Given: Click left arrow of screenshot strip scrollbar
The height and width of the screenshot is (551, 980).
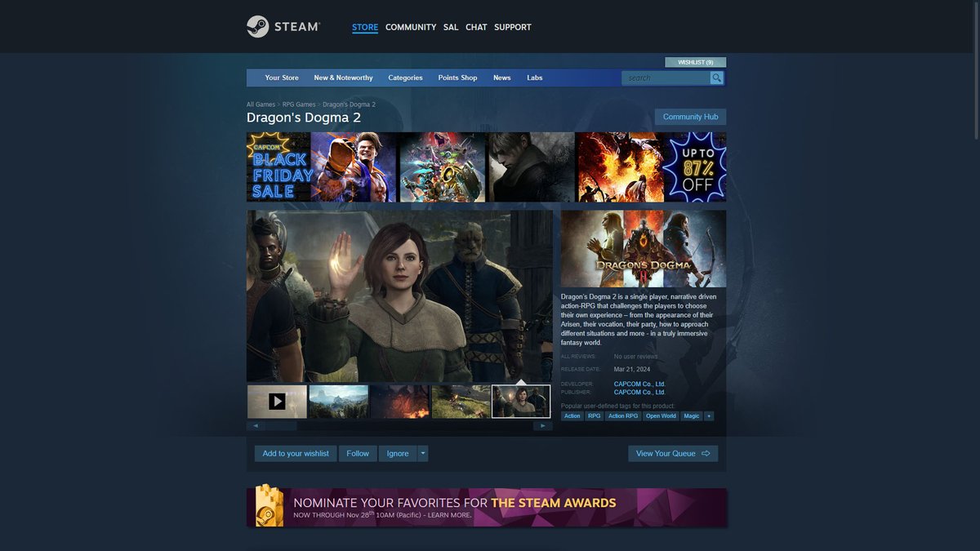Looking at the screenshot, I should 255,425.
